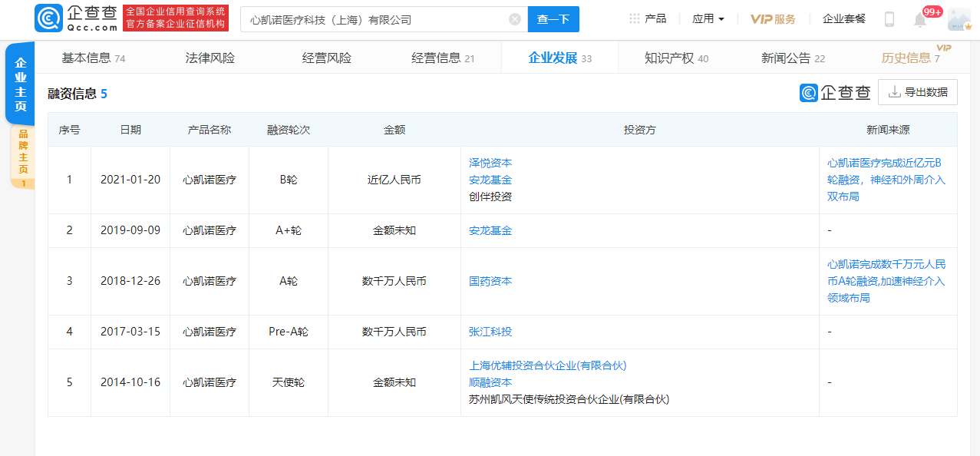
Task: Click 苏州凯风天使传统投资合伙企业 text
Action: (569, 399)
